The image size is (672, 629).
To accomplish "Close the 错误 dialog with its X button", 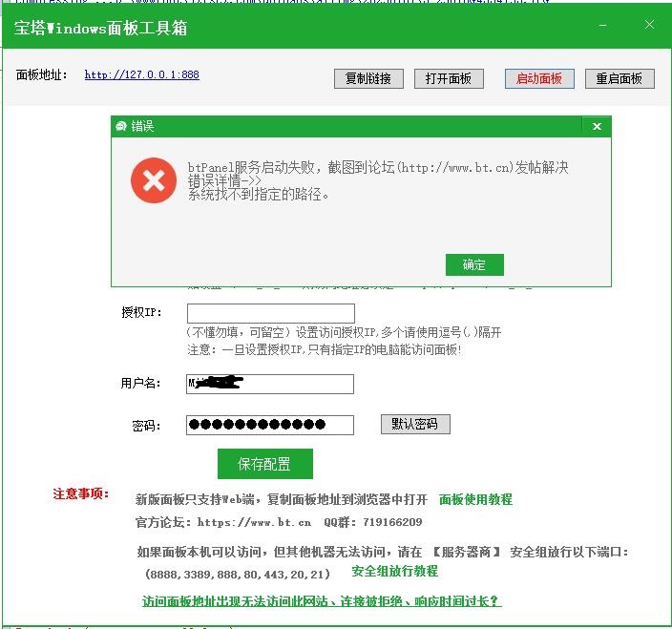I will (597, 126).
